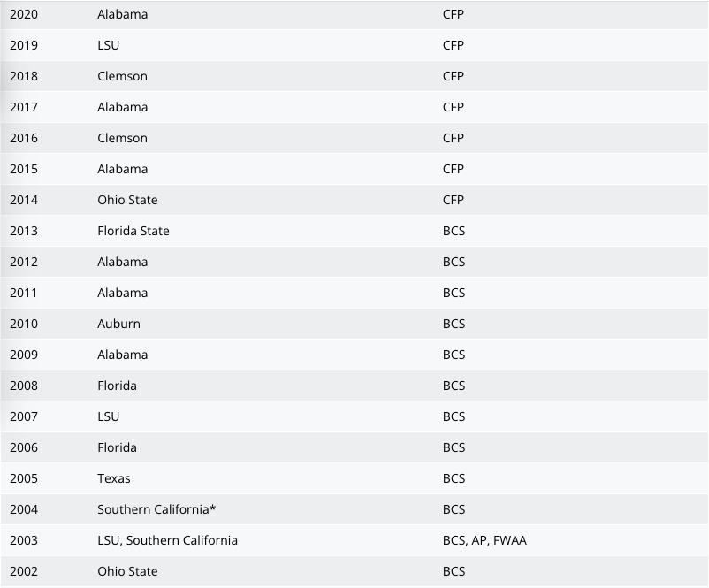This screenshot has height=588, width=709.
Task: Click LSU in the 2007 row
Action: pyautogui.click(x=109, y=416)
